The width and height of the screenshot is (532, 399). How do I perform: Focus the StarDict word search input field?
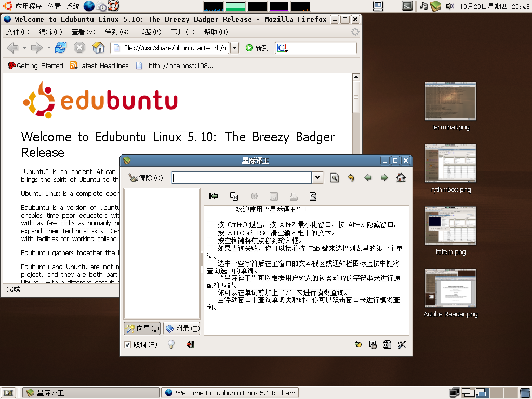coord(241,178)
